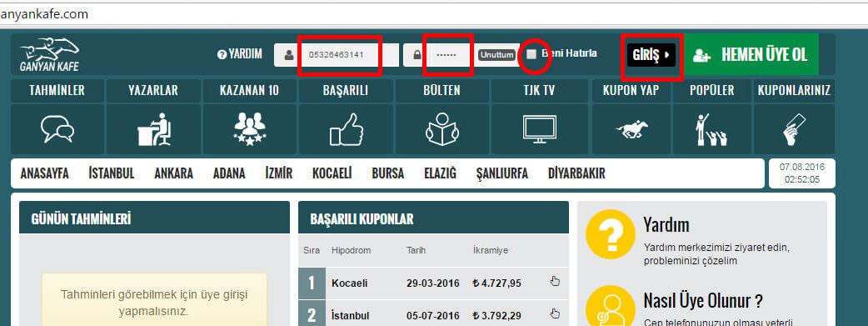Open Bülten reader icon

pyautogui.click(x=442, y=129)
